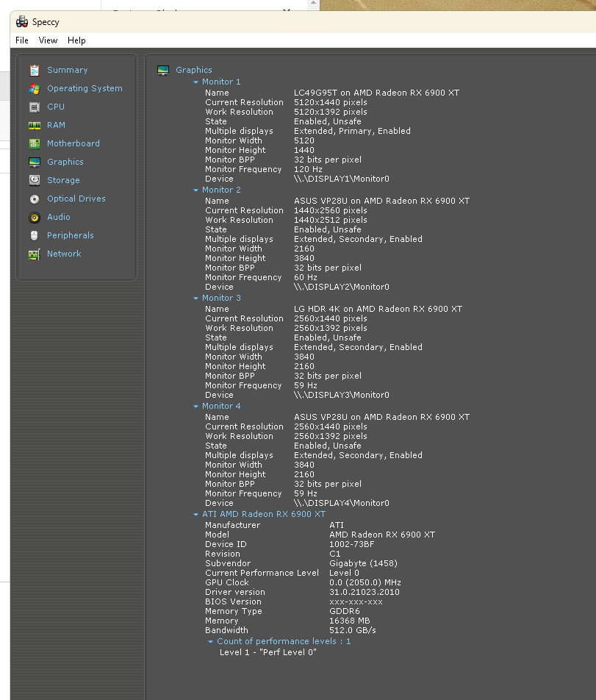Open the RAM section
Screen dimensions: 596x700
click(56, 125)
